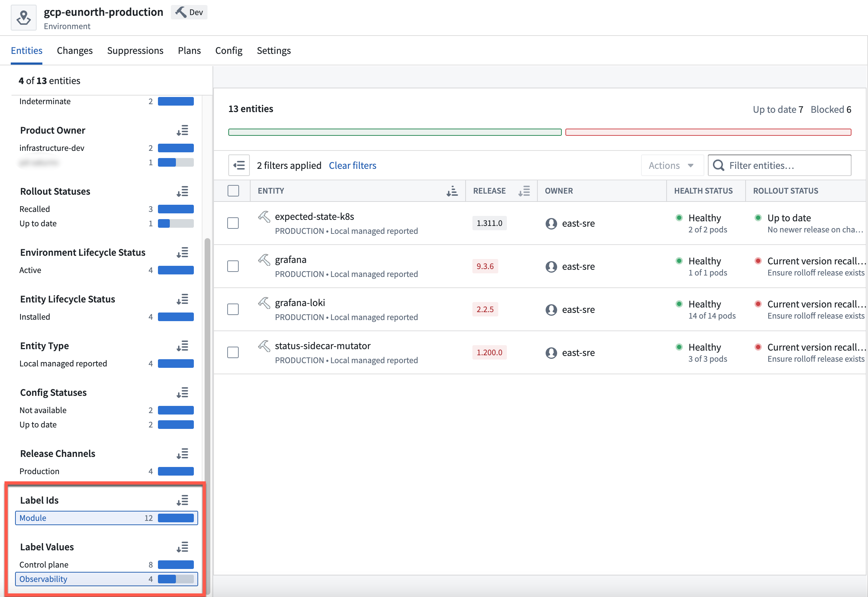This screenshot has height=597, width=868.
Task: Click the green Up to date progress bar
Action: [x=395, y=132]
